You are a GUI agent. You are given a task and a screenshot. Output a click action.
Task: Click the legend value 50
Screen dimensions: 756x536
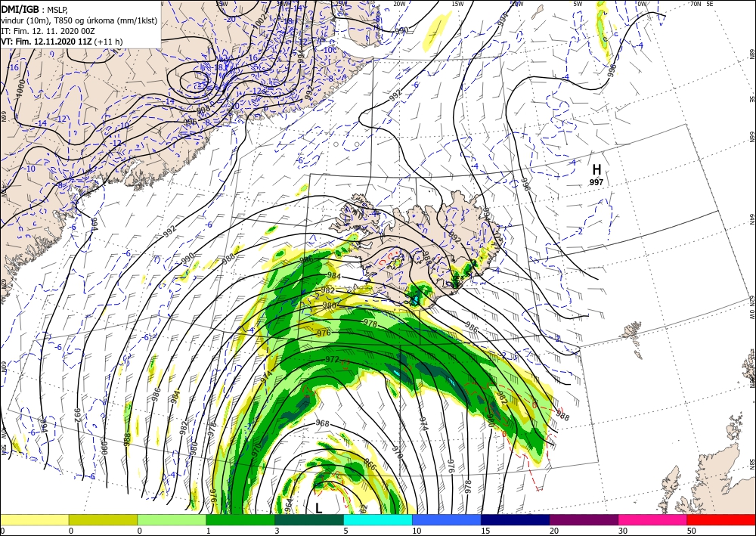coord(692,531)
